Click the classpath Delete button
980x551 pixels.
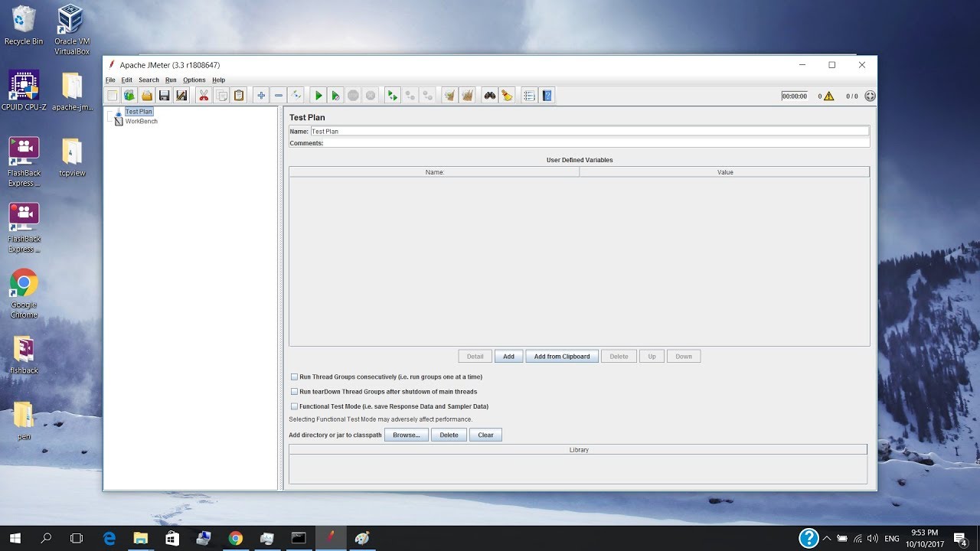point(449,435)
